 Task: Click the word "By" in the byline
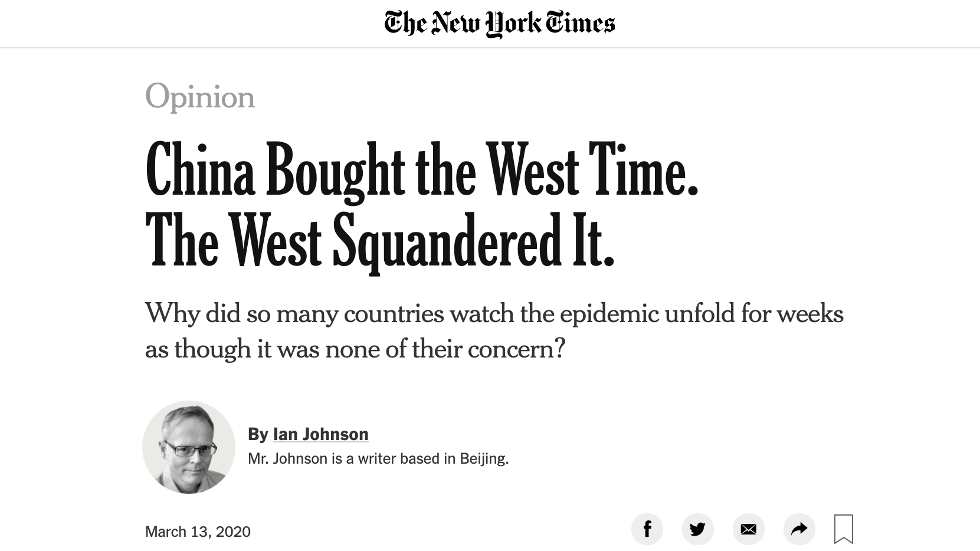(258, 435)
